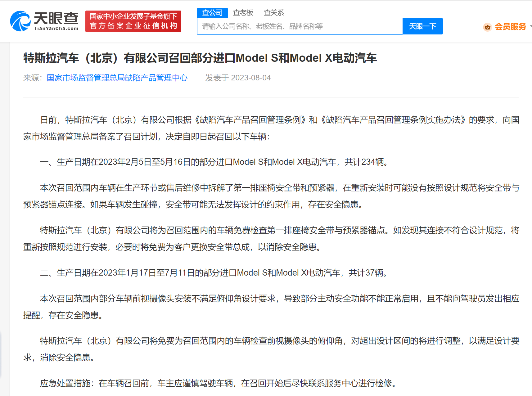Click the paragraph about 检查前视摄像头的俯仰角
This screenshot has width=532, height=396.
[x=271, y=349]
